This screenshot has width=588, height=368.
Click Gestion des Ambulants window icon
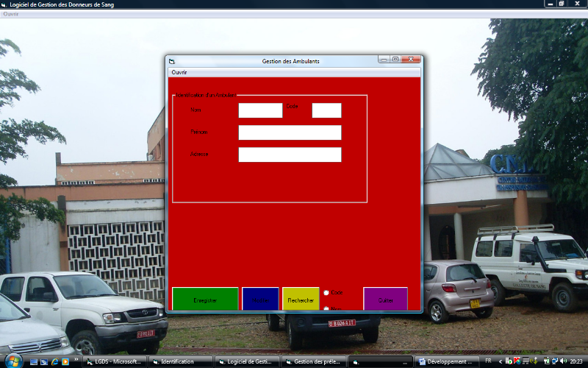tap(172, 61)
